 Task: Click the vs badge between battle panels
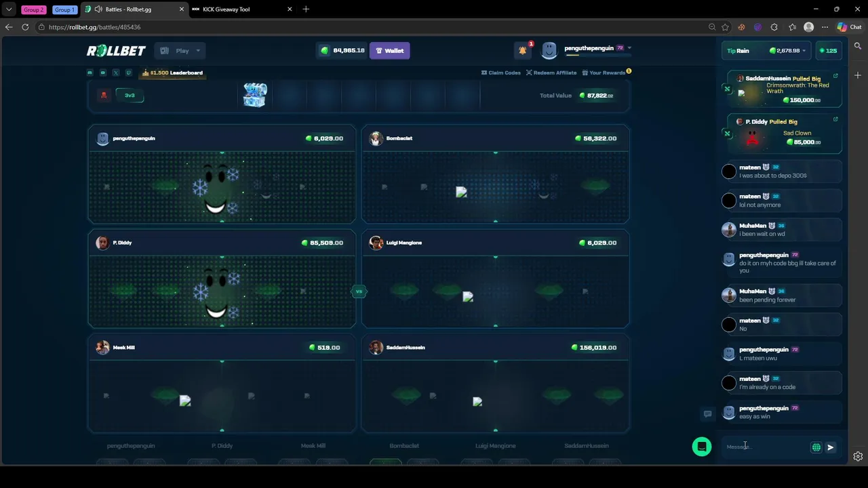coord(359,291)
